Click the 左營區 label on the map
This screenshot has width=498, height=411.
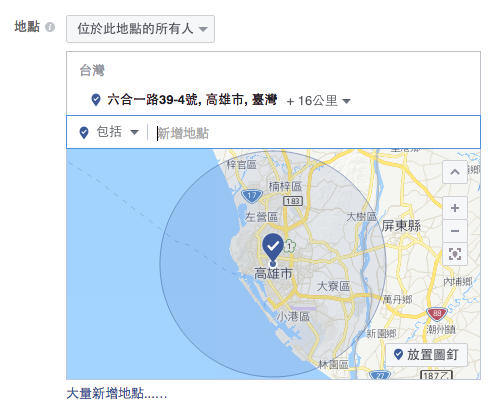tap(262, 217)
